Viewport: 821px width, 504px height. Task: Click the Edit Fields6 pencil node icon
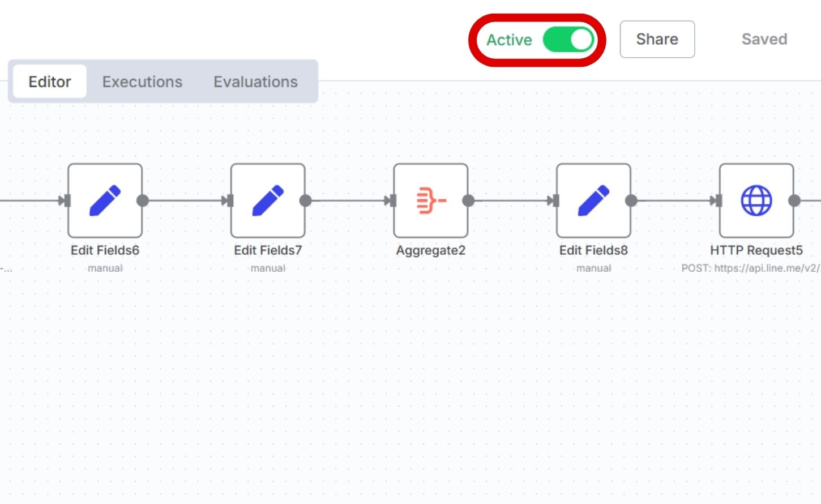105,200
